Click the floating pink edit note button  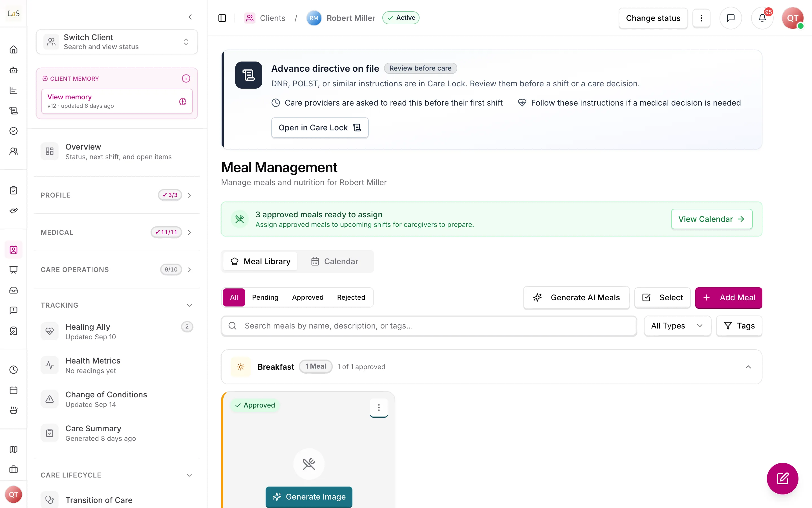(782, 478)
